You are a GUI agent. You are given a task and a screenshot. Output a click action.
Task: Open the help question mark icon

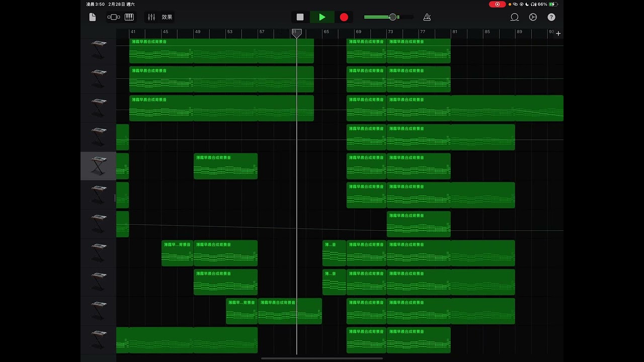click(551, 17)
